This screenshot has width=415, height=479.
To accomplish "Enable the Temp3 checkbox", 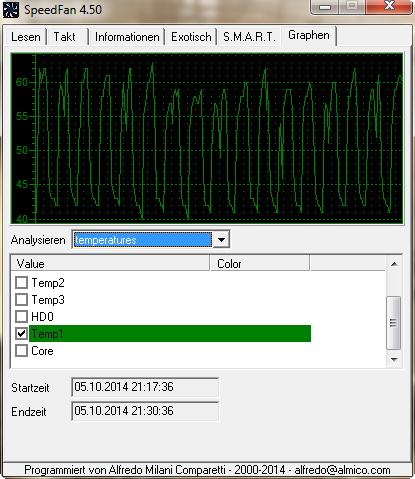I will (22, 300).
